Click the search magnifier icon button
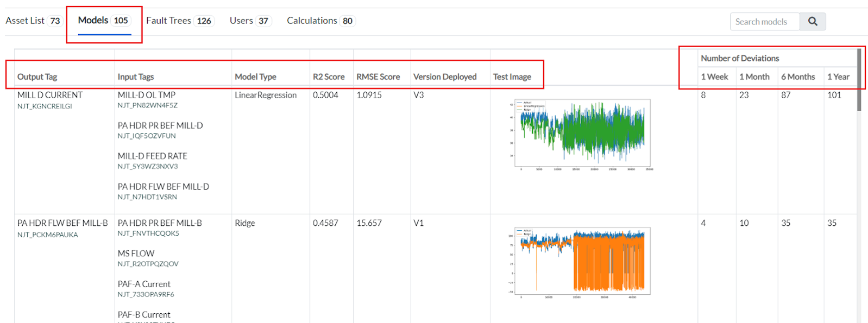Image resolution: width=868 pixels, height=323 pixels. pos(813,21)
